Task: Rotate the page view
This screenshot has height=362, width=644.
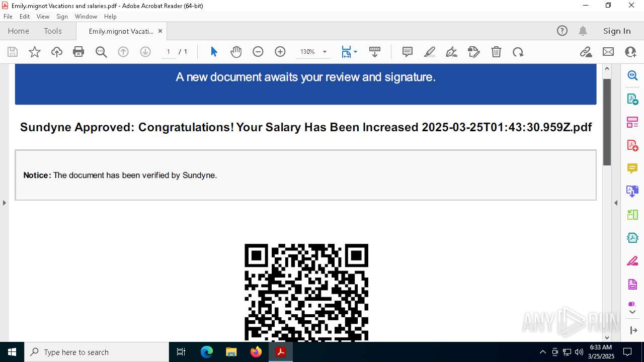Action: pos(518,52)
